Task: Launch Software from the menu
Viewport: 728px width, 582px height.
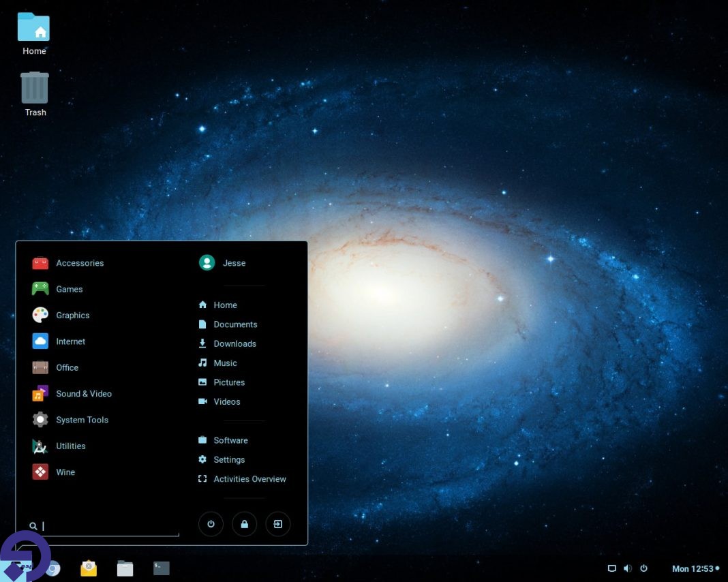Action: point(230,440)
